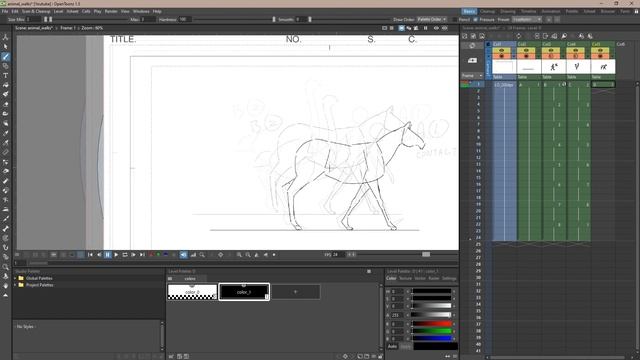Toggle preview visibility of Col1

point(502,51)
